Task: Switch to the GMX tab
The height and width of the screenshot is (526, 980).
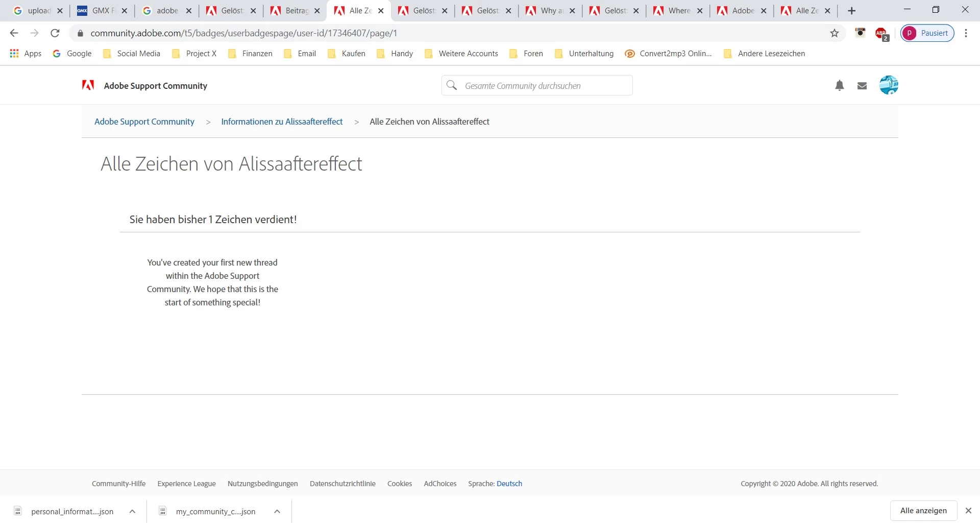Action: [x=96, y=11]
